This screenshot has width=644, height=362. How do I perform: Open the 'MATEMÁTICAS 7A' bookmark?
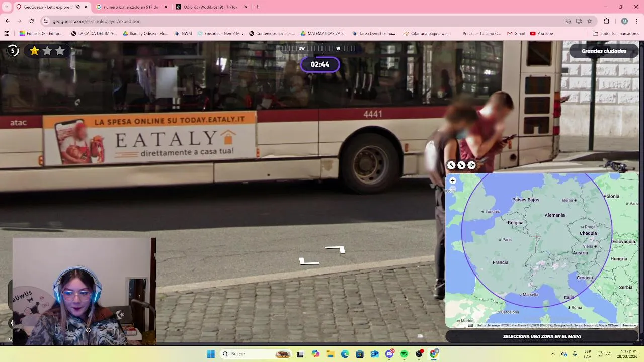[x=324, y=34]
